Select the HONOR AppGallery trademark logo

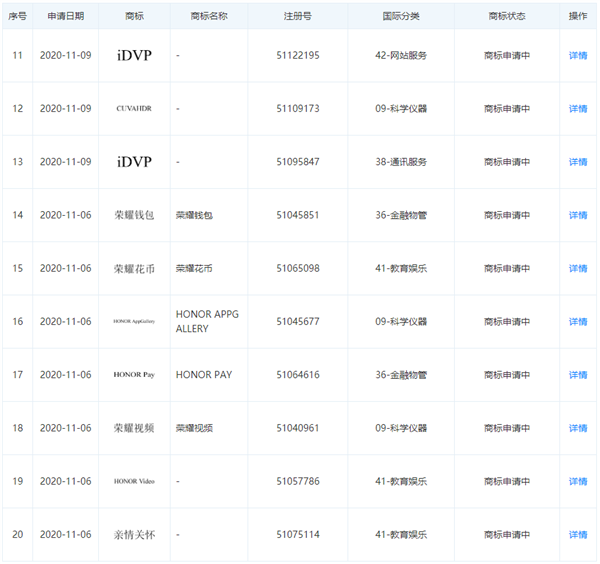pos(134,322)
